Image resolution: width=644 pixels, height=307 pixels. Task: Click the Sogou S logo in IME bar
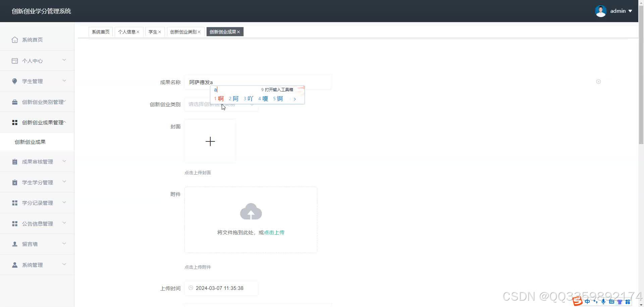[578, 301]
